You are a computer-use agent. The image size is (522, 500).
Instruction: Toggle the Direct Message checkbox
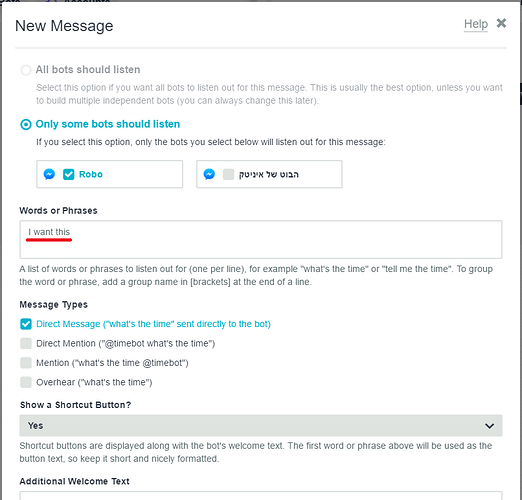click(26, 324)
